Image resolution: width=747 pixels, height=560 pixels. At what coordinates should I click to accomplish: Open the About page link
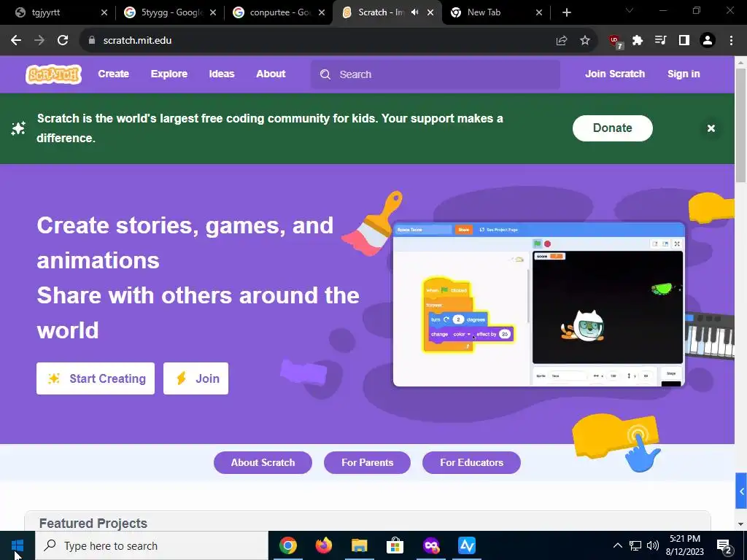pos(271,74)
